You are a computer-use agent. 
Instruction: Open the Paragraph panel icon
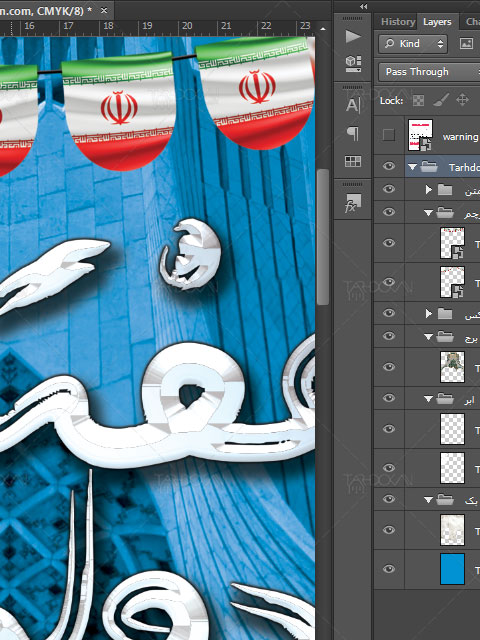tap(353, 133)
